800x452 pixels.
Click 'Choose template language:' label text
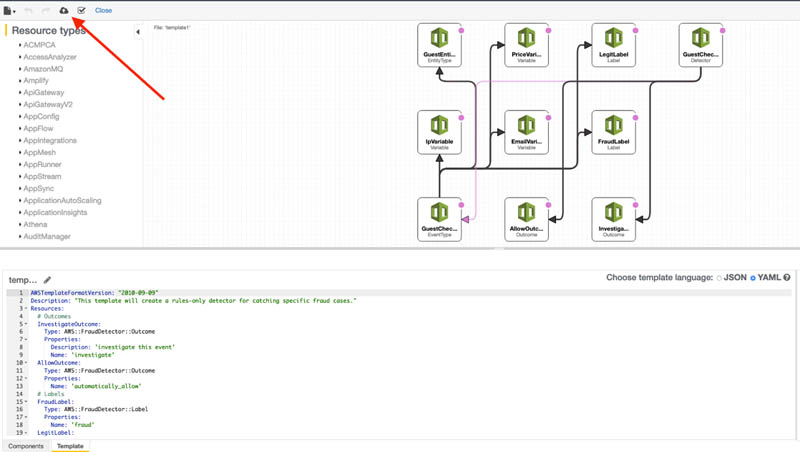(x=659, y=278)
